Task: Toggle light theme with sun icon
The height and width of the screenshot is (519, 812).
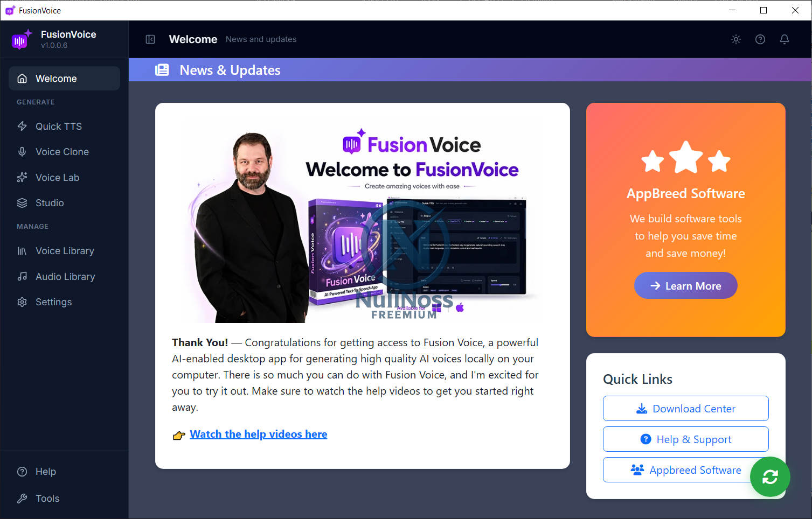Action: (x=736, y=39)
